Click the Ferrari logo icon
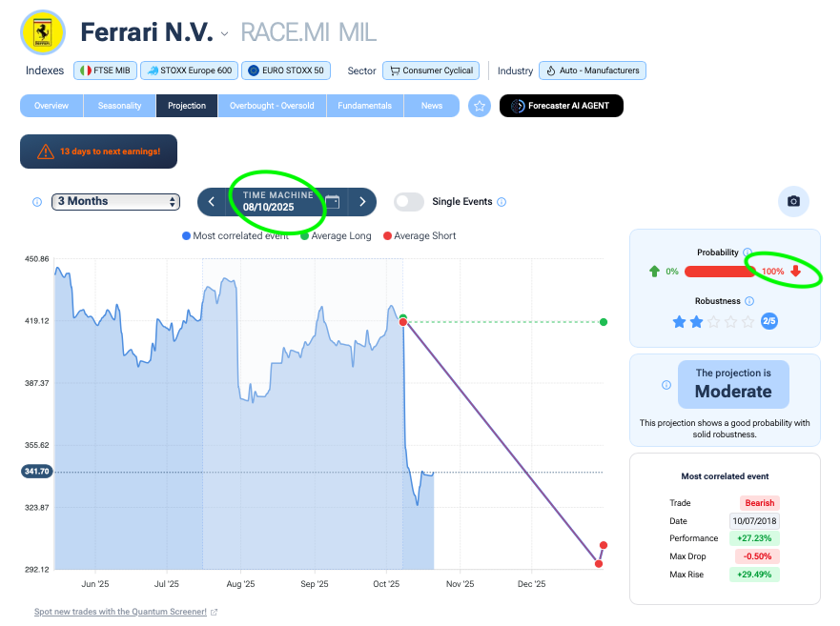The width and height of the screenshot is (840, 626). tap(42, 33)
